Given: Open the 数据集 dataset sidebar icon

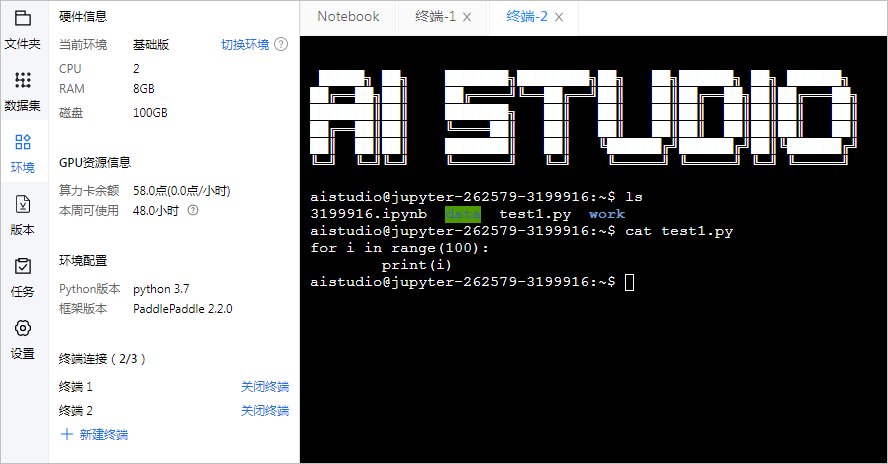Looking at the screenshot, I should pyautogui.click(x=23, y=80).
